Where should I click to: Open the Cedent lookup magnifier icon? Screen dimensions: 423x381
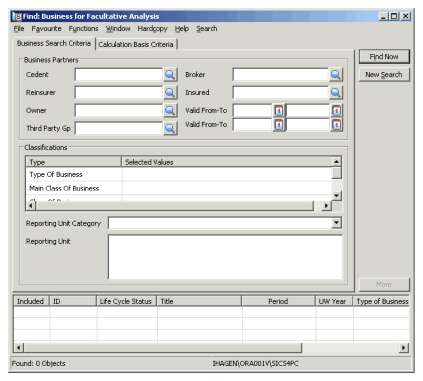click(170, 75)
